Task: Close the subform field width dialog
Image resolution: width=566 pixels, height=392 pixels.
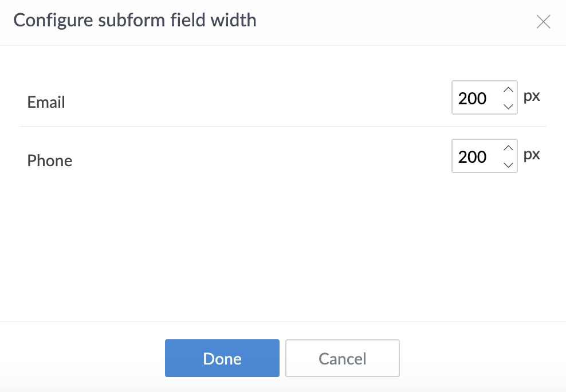Action: coord(543,22)
